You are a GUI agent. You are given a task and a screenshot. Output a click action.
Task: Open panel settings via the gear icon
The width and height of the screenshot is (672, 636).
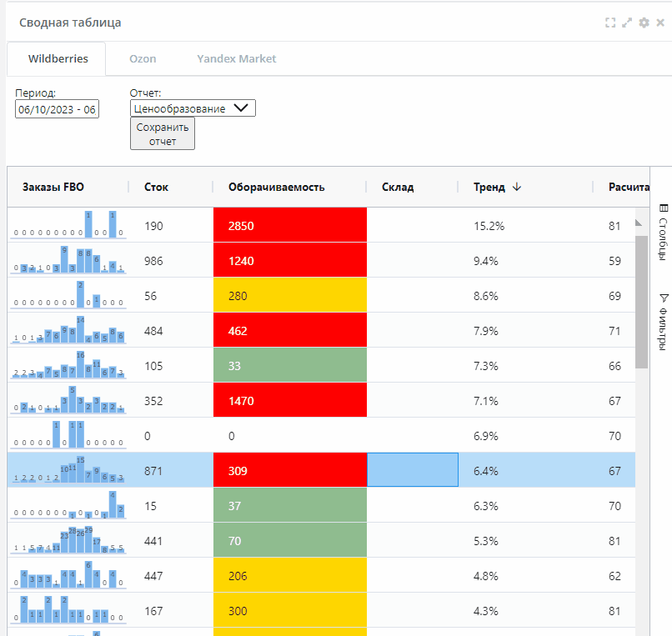coord(644,23)
